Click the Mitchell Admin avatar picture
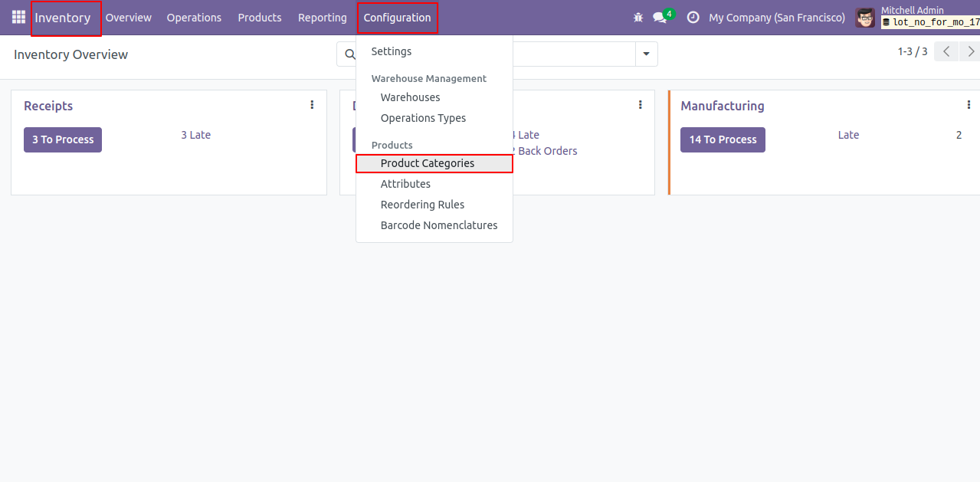Image resolution: width=980 pixels, height=482 pixels. (865, 18)
